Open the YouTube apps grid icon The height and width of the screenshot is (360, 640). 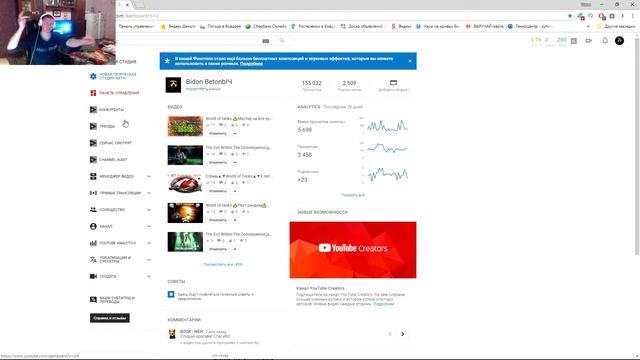point(574,41)
